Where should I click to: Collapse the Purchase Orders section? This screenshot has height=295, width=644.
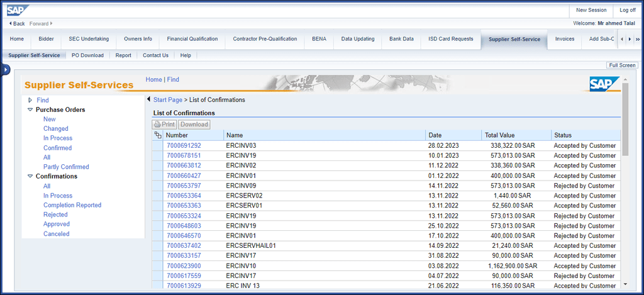(x=30, y=109)
